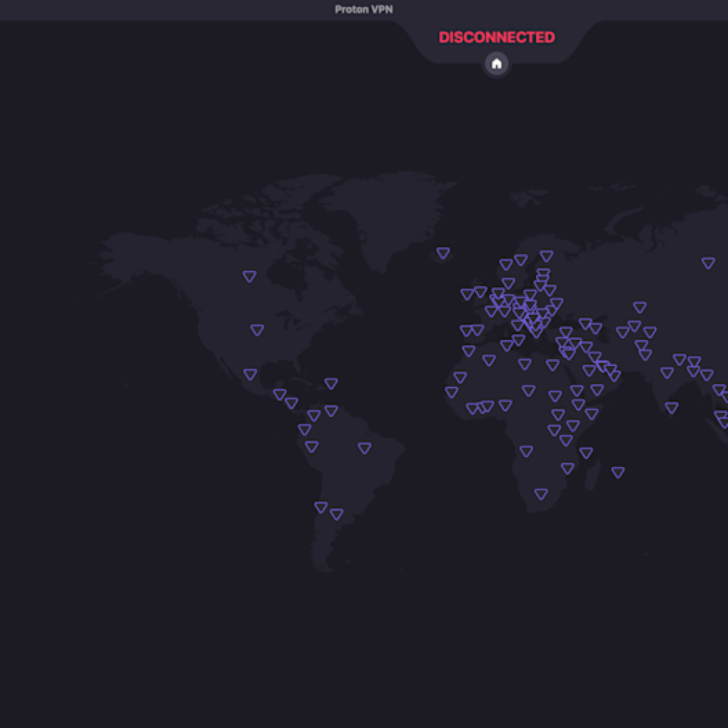Select the Argentina server marker

336,513
